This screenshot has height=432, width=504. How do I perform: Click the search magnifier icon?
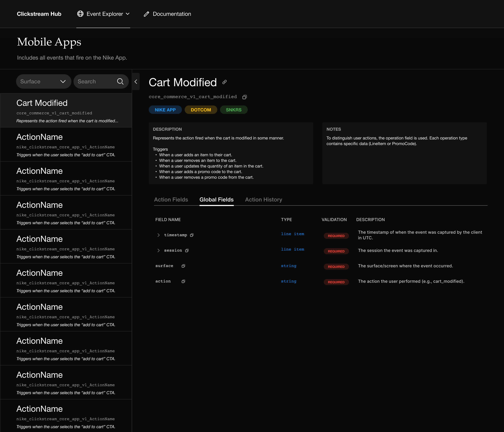pos(120,81)
